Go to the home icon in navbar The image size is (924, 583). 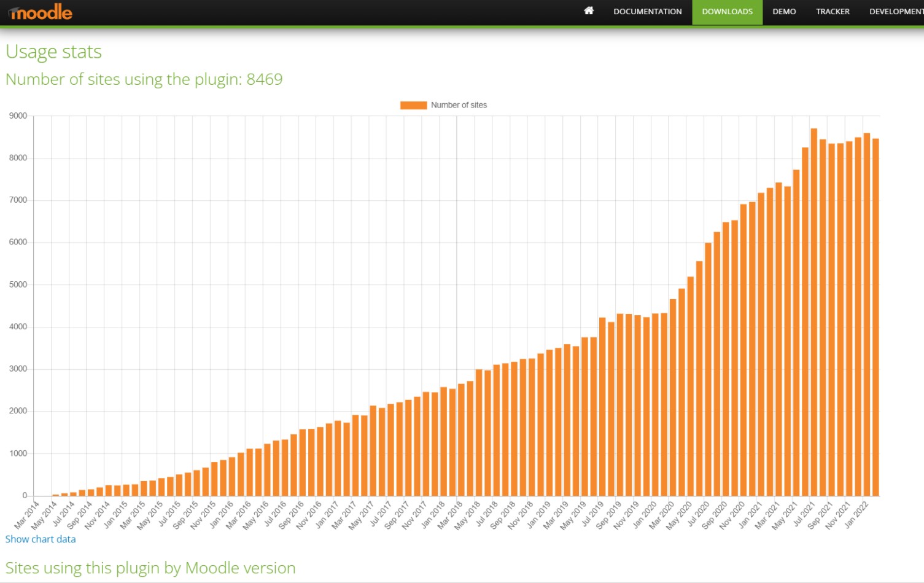pyautogui.click(x=588, y=11)
